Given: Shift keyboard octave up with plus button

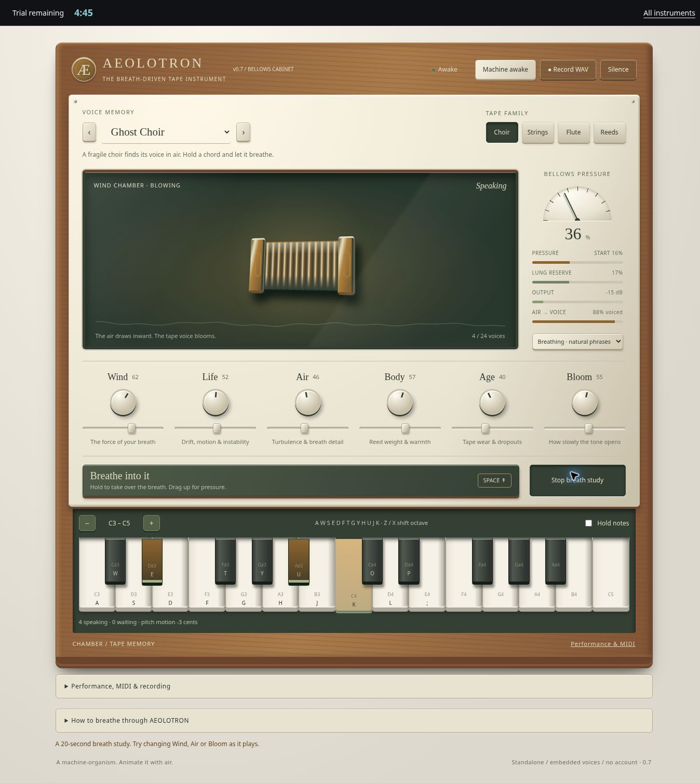Looking at the screenshot, I should [x=152, y=523].
